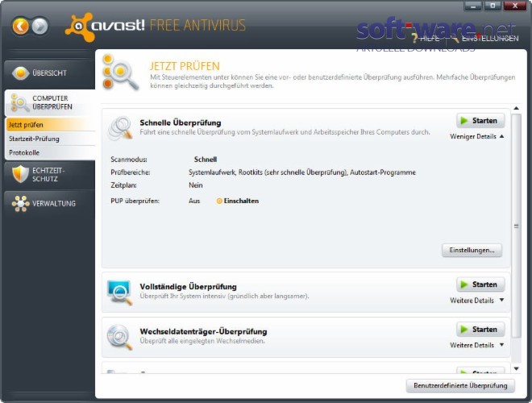Click the Schnelle Überprüfung scan icon
The image size is (532, 403).
[x=120, y=128]
